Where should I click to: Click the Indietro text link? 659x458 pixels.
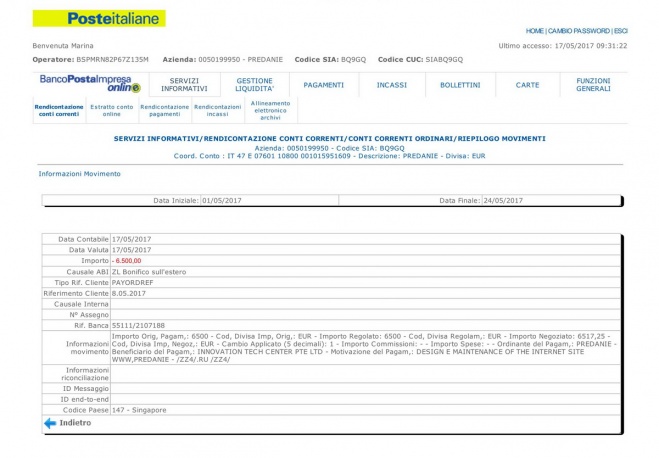click(x=75, y=423)
